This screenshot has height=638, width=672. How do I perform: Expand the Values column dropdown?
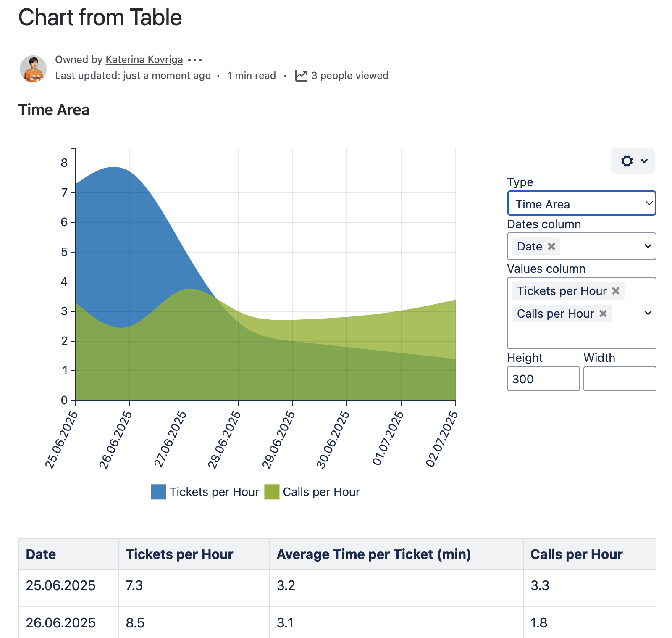click(x=648, y=313)
